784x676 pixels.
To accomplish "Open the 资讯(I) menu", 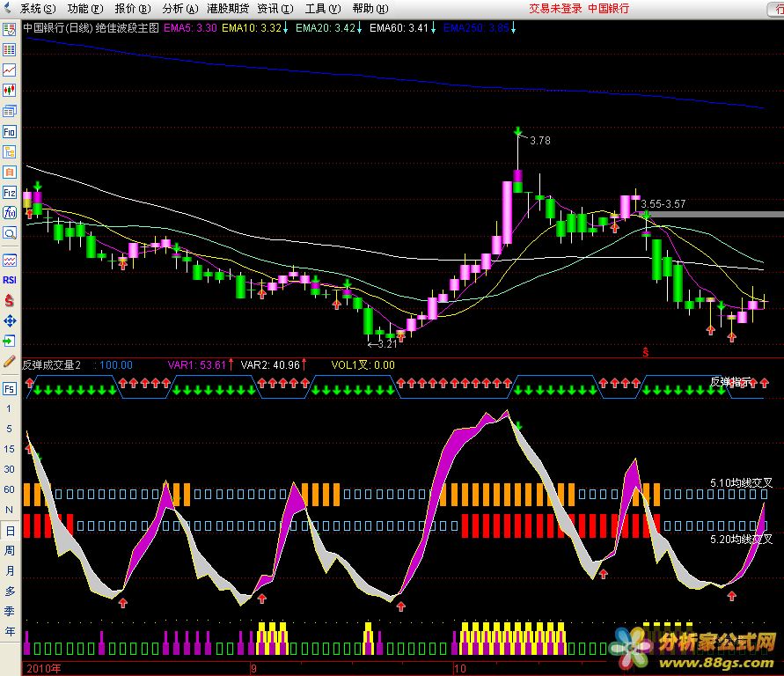I will point(275,9).
